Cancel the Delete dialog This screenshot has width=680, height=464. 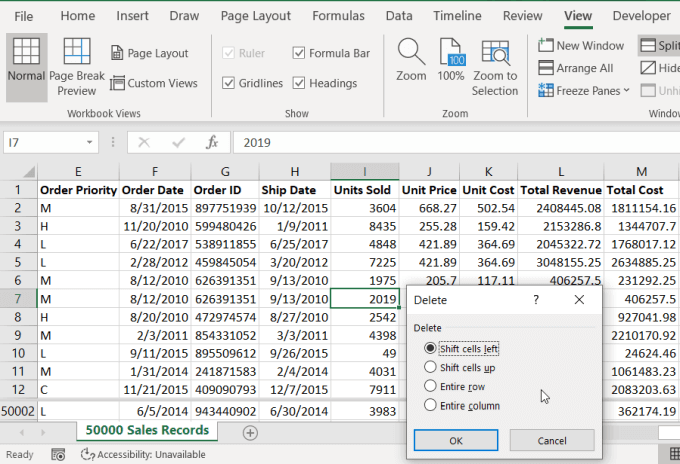[551, 440]
